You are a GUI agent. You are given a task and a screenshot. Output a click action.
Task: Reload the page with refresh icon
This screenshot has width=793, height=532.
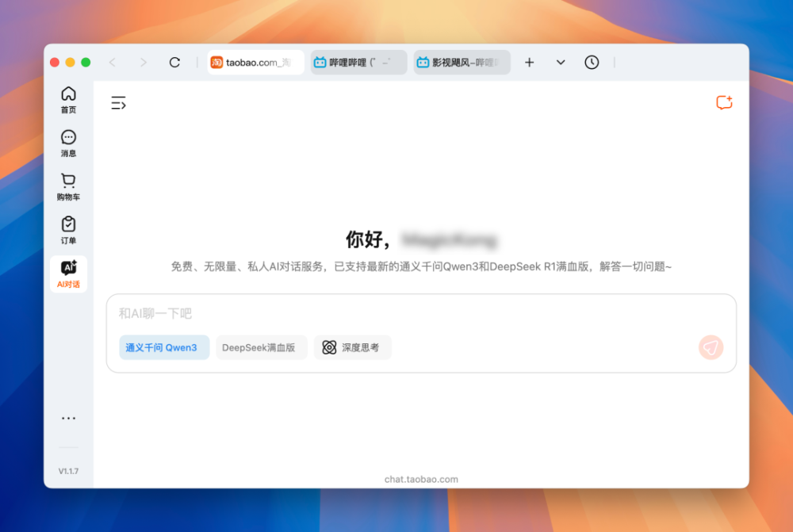point(174,62)
